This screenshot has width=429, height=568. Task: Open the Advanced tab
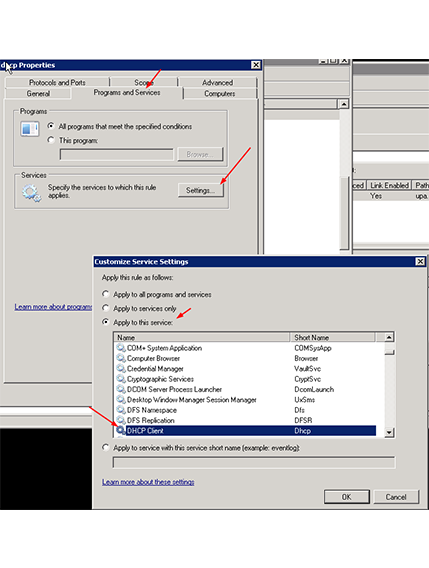[218, 82]
